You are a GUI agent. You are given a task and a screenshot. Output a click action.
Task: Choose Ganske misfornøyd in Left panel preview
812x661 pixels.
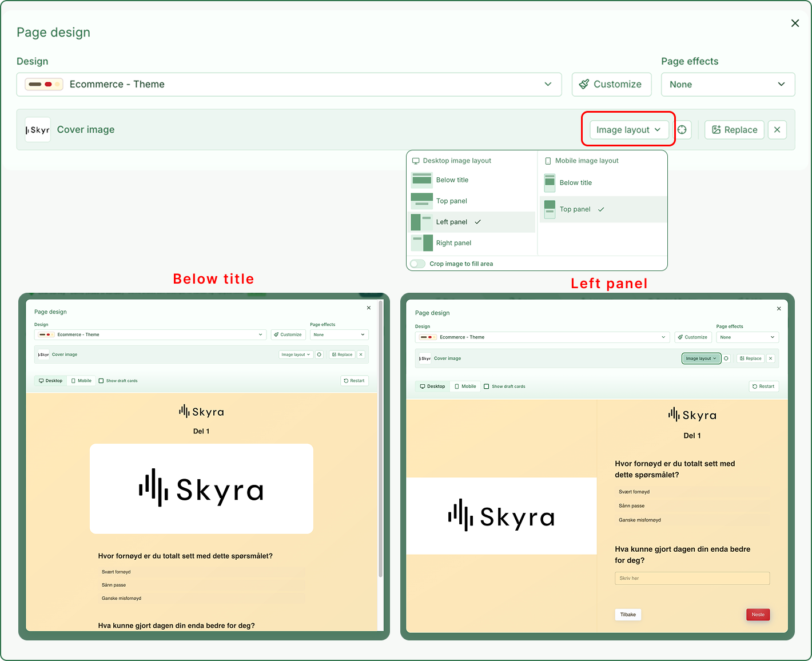coord(692,520)
